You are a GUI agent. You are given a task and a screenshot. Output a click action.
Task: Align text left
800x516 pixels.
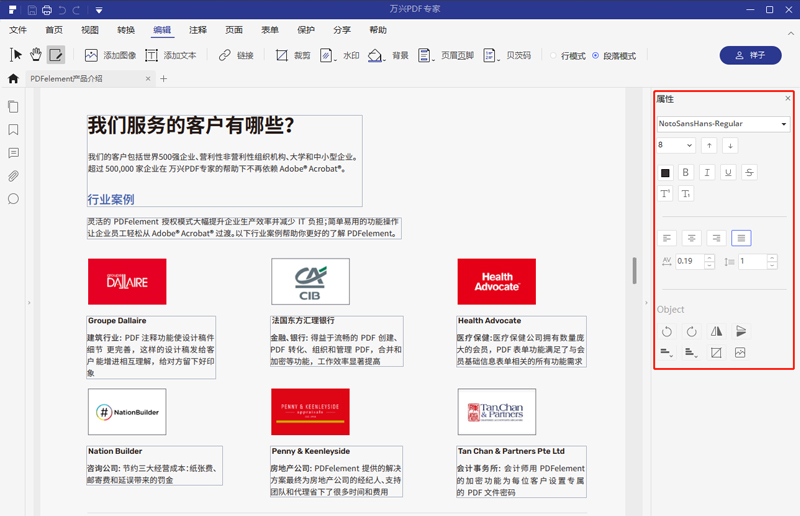tap(667, 238)
